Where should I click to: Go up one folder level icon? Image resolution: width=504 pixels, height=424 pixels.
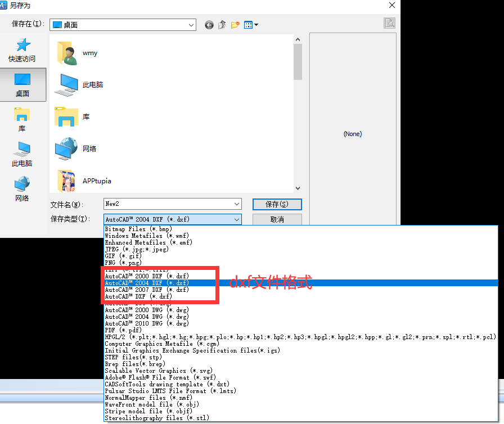[222, 25]
